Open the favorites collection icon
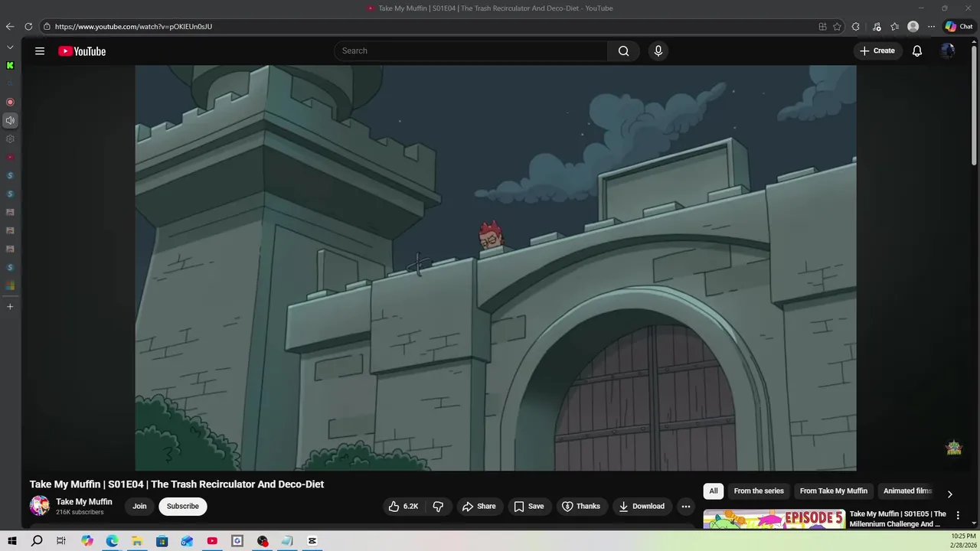 (x=895, y=26)
